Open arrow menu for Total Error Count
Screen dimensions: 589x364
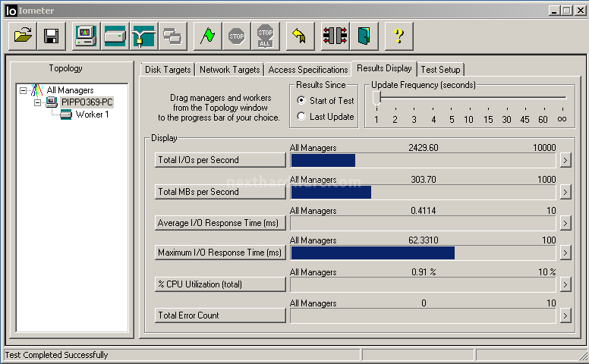click(565, 316)
